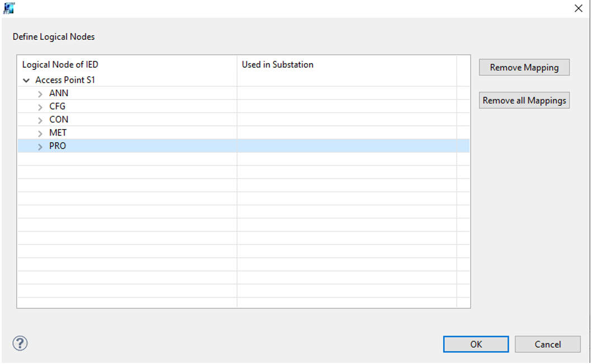Expand the CFG logical node group
The height and width of the screenshot is (364, 592).
point(40,107)
